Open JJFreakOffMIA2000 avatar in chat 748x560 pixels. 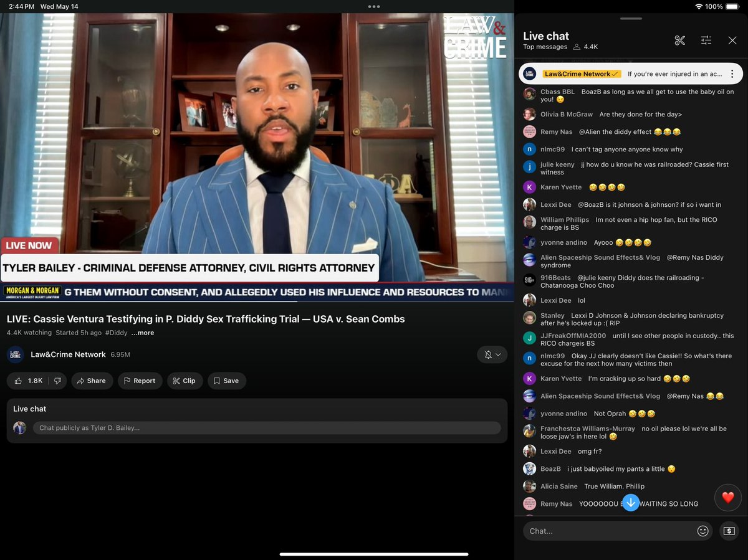tap(529, 338)
